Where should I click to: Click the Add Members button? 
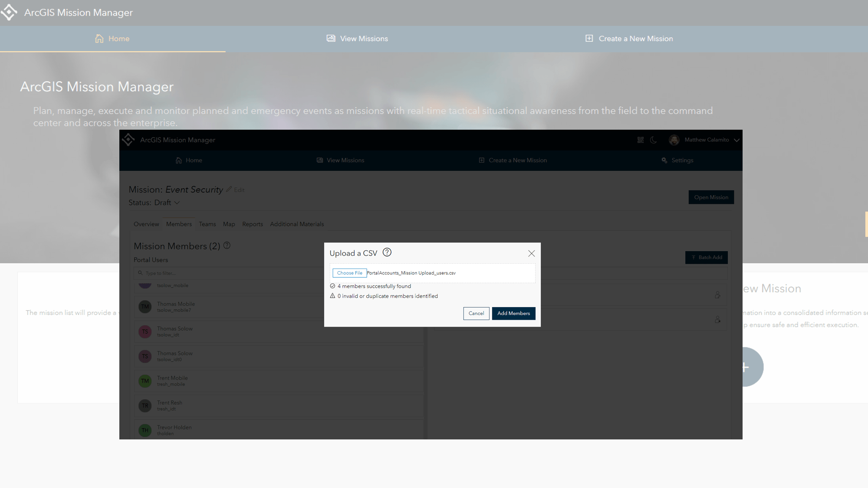(x=513, y=313)
